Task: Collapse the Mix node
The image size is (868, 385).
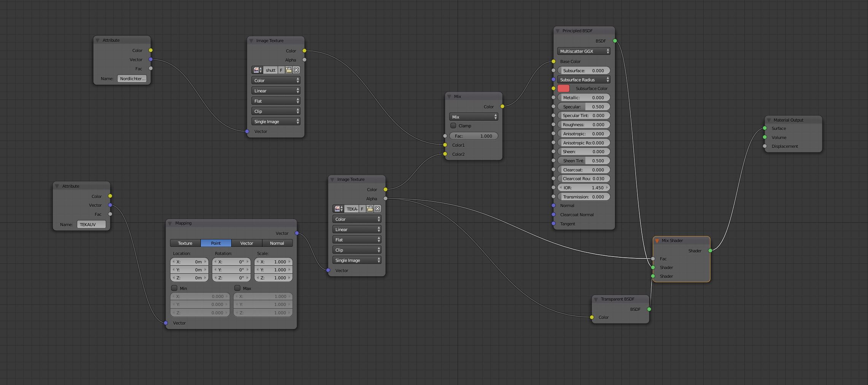Action: point(449,97)
